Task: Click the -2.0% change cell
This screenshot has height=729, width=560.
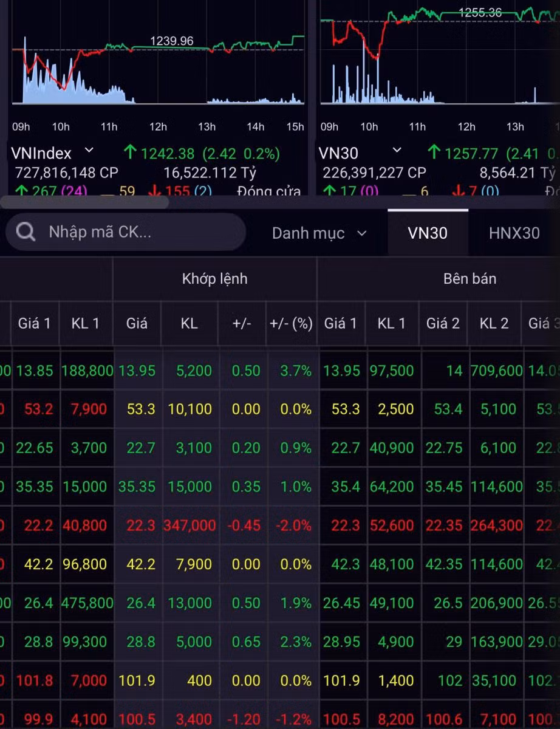Action: point(293,525)
